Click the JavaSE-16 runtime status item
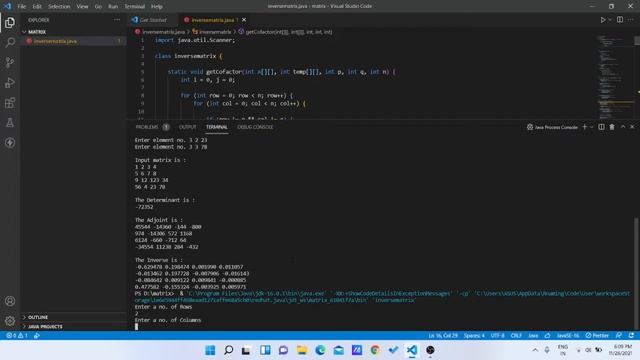 tap(568, 336)
